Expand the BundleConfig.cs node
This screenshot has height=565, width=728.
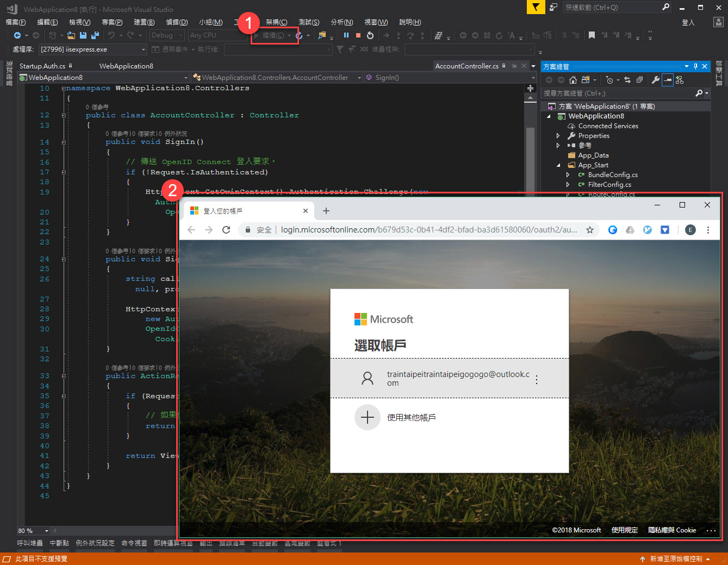[x=568, y=175]
